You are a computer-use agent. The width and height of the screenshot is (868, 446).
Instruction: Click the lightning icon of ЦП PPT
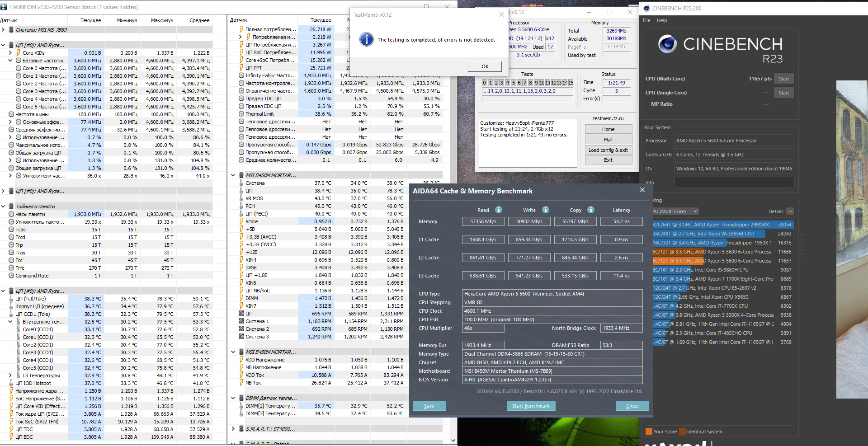(241, 68)
